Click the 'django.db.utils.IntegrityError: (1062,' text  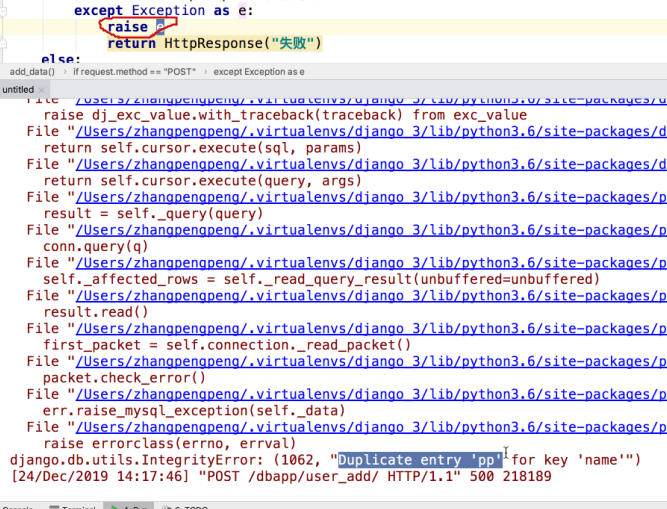pyautogui.click(x=165, y=460)
